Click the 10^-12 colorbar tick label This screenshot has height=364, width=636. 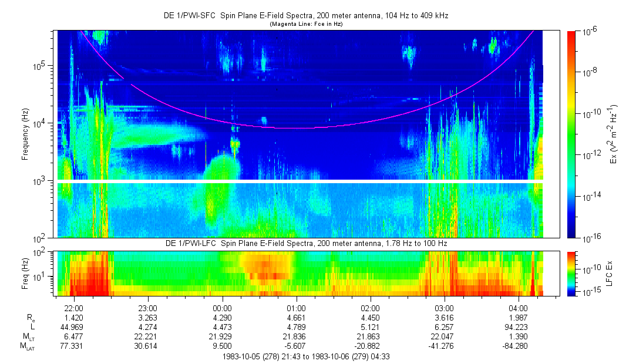coord(591,155)
